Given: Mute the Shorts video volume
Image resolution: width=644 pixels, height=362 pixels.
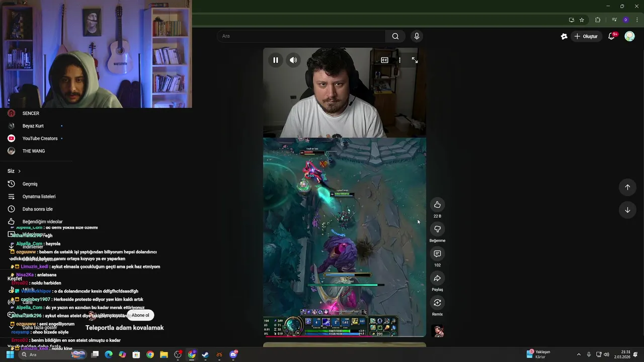Looking at the screenshot, I should 293,60.
